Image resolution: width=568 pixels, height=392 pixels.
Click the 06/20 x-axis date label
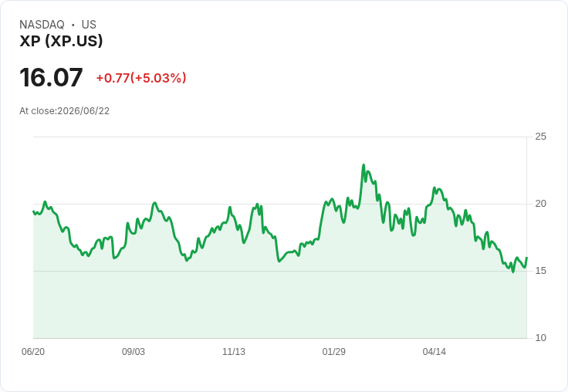pos(33,351)
